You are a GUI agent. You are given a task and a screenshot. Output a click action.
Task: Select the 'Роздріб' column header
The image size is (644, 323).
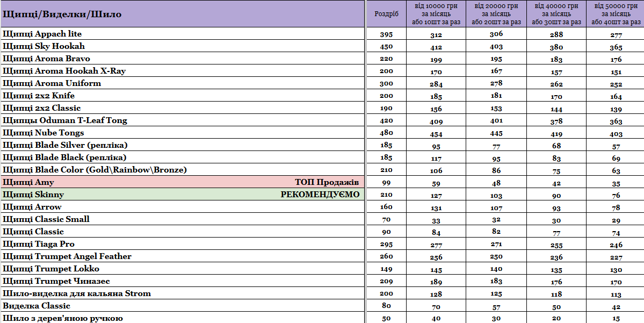click(x=386, y=14)
